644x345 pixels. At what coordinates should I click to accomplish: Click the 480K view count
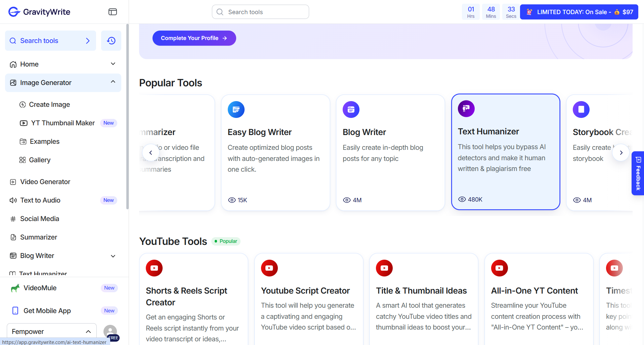(x=475, y=200)
